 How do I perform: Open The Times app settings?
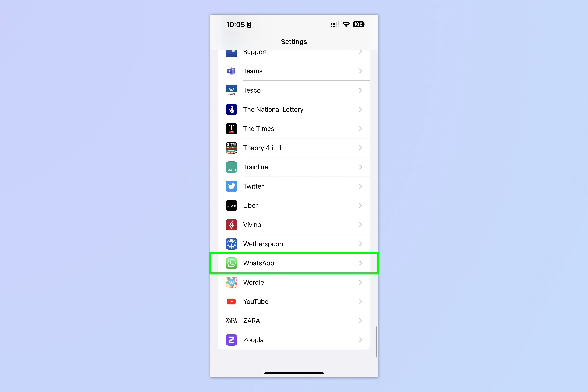(x=294, y=128)
